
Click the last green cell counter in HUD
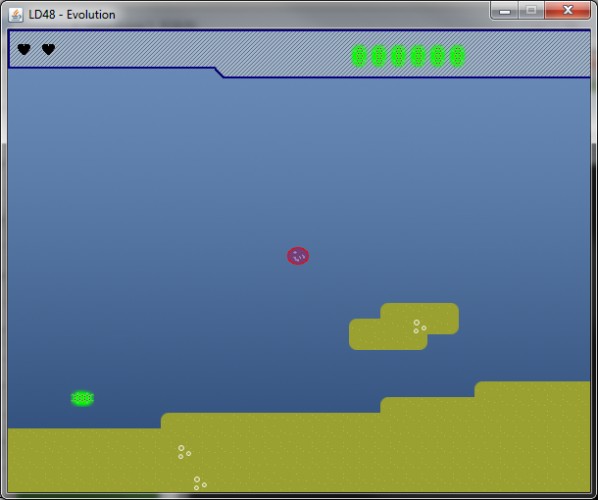tap(457, 56)
